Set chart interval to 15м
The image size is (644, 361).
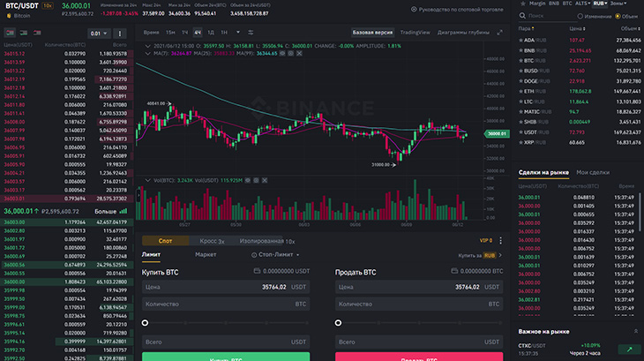point(170,33)
